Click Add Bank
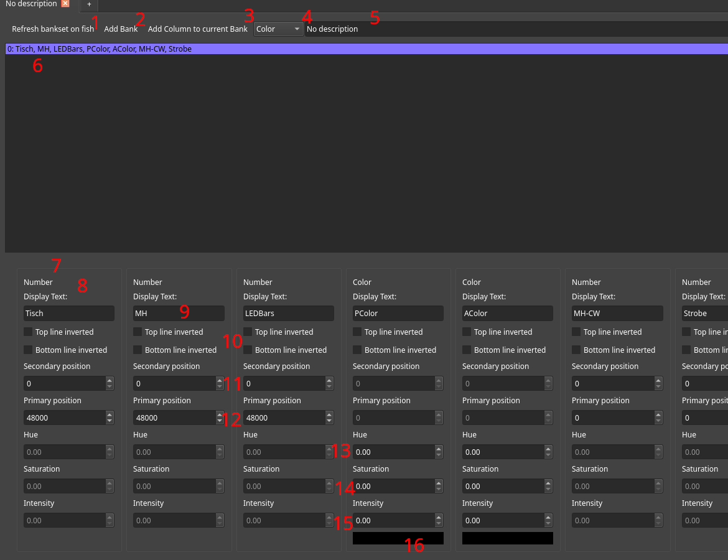The height and width of the screenshot is (560, 728). pos(120,29)
